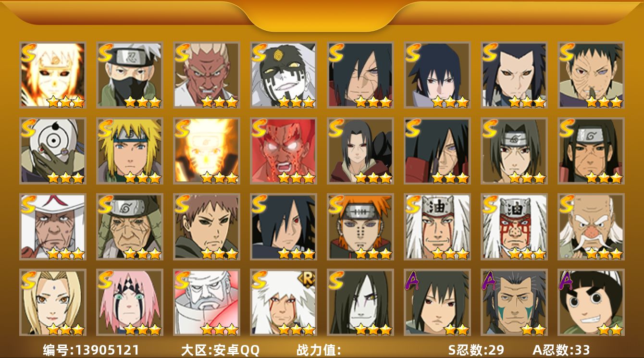Choose the red Eight Gates Guy portrait
This screenshot has height=358, width=644.
(x=284, y=151)
